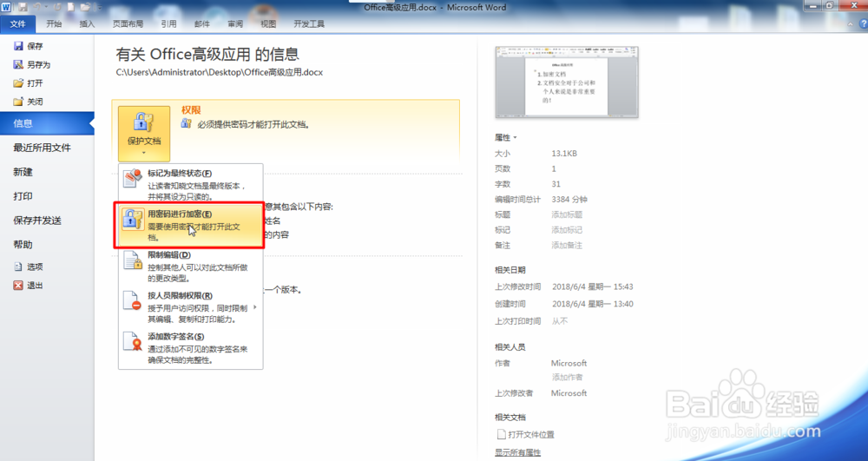
Task: Click the Undo icon in quick access toolbar
Action: [x=37, y=7]
